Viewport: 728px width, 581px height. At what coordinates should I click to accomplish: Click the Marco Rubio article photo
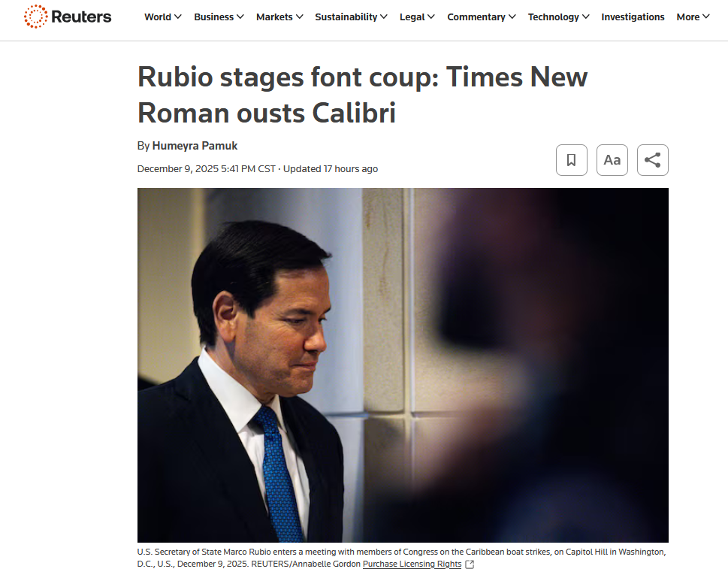[x=403, y=365]
